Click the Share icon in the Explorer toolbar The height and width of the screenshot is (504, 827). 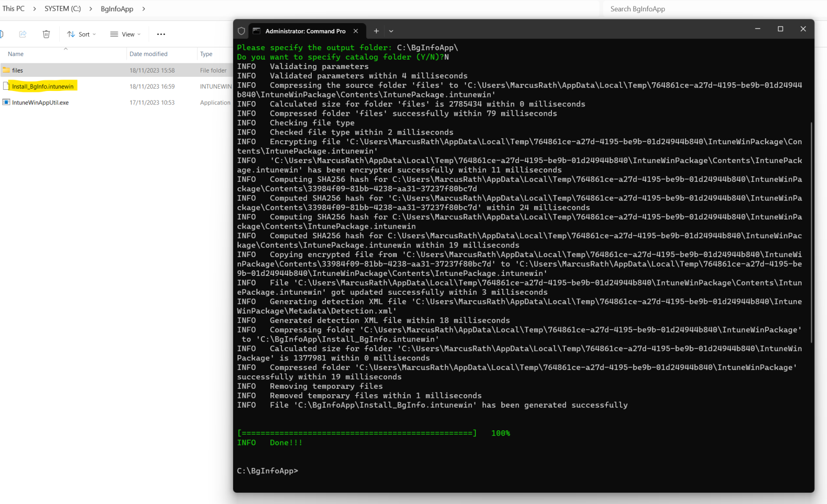click(23, 33)
